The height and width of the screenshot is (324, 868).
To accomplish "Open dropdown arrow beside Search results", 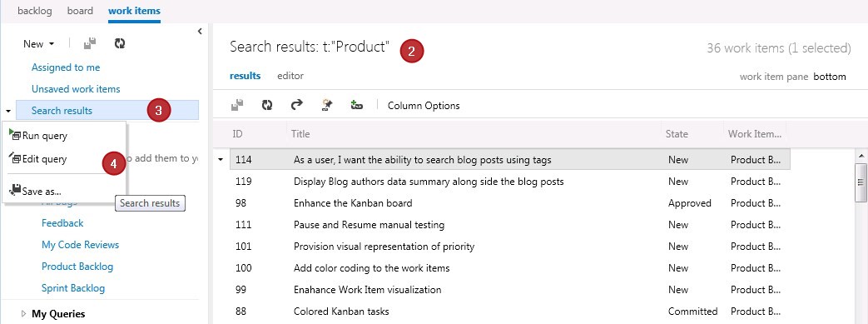I will [x=7, y=111].
